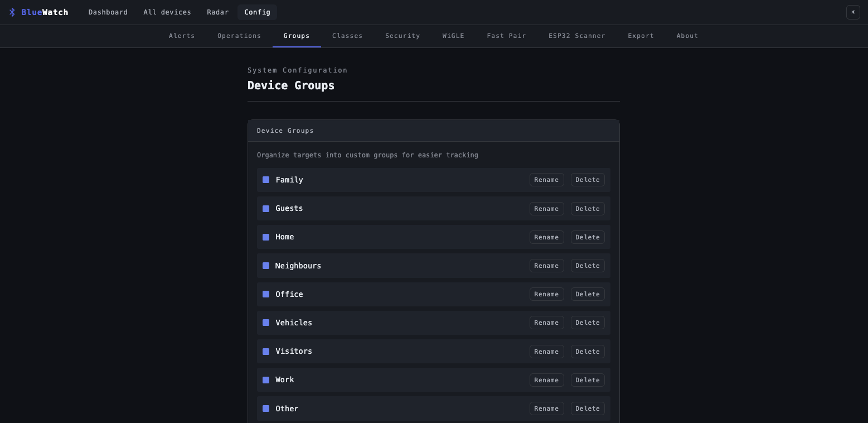
Task: Select the Groups tab
Action: tap(297, 36)
